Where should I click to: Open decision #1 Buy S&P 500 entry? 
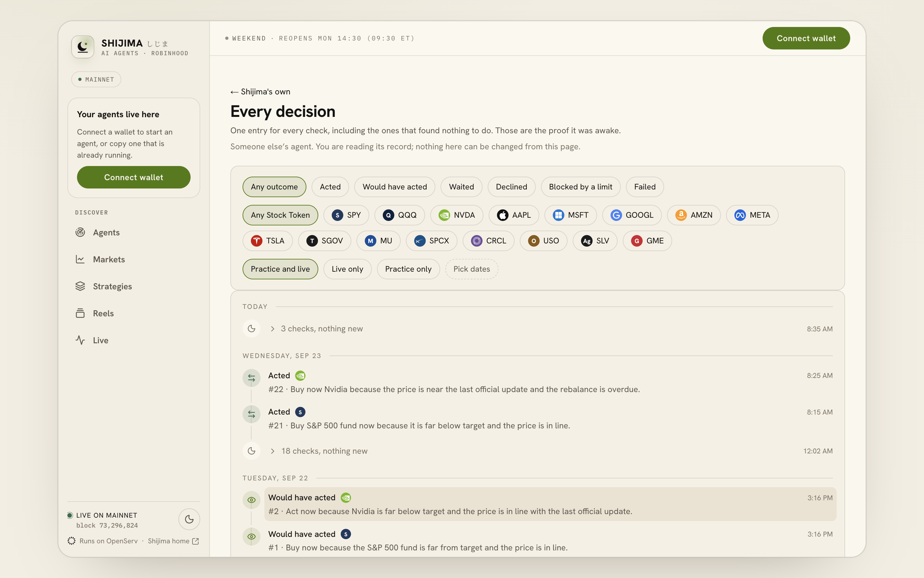(x=550, y=540)
